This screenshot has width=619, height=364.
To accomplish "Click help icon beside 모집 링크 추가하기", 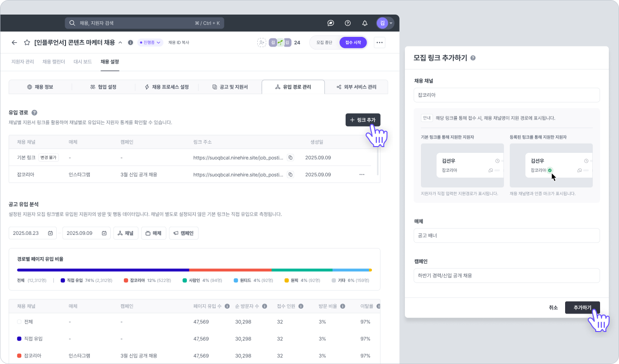I will pos(473,58).
